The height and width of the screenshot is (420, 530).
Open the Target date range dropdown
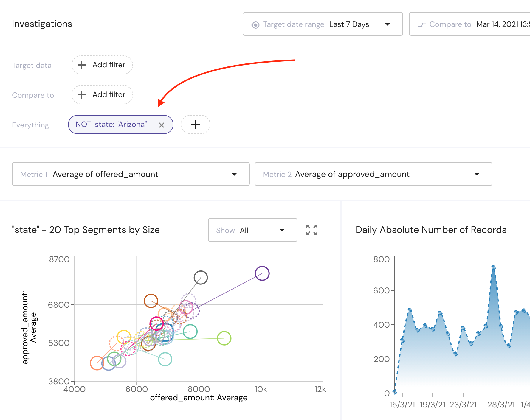click(x=323, y=24)
